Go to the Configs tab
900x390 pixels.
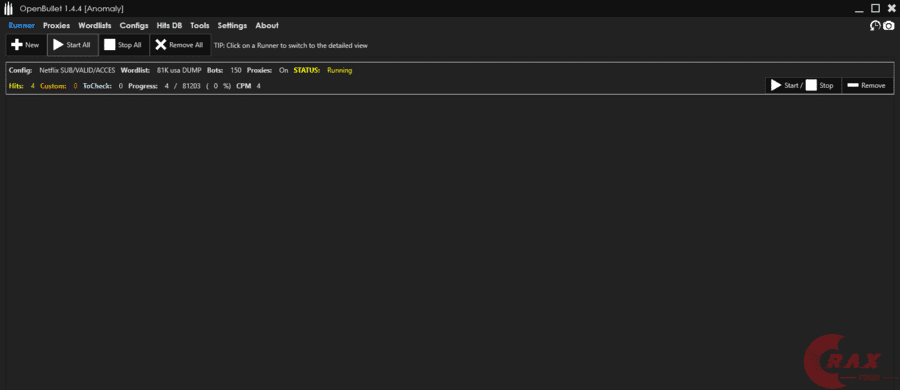click(134, 26)
